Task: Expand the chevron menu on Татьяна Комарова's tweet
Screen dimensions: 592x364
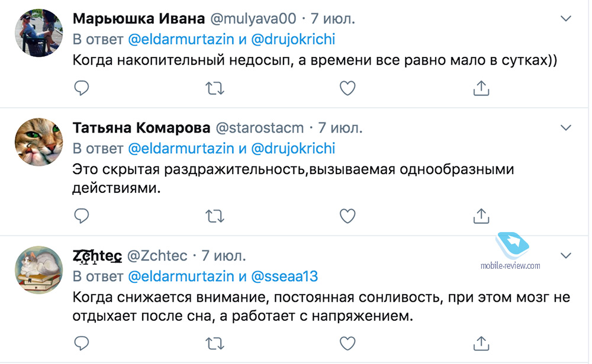Action: pyautogui.click(x=565, y=128)
